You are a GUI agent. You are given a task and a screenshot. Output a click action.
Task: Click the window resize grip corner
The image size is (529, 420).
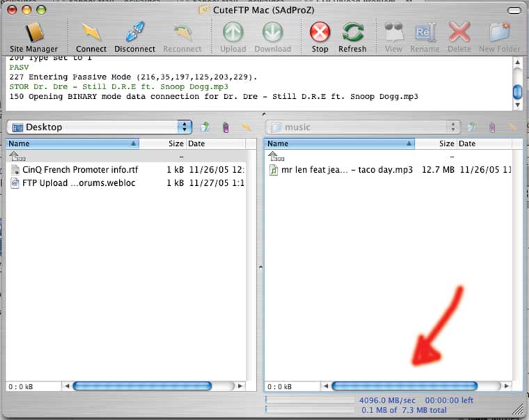pos(518,410)
